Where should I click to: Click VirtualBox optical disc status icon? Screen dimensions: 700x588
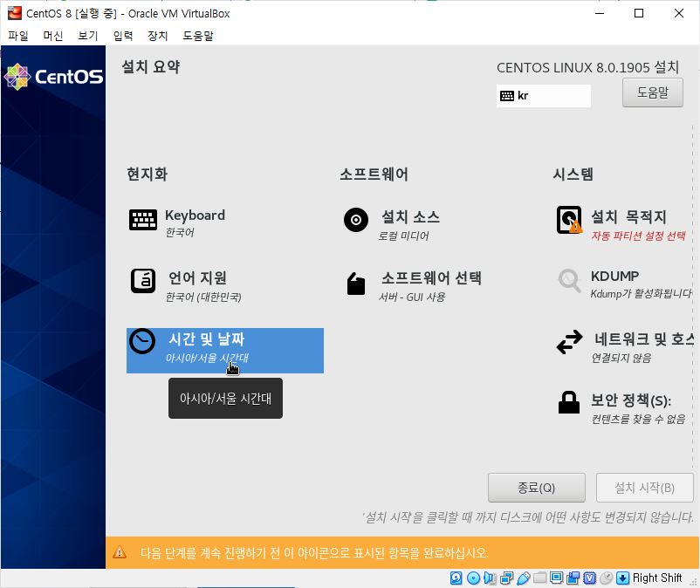473,578
